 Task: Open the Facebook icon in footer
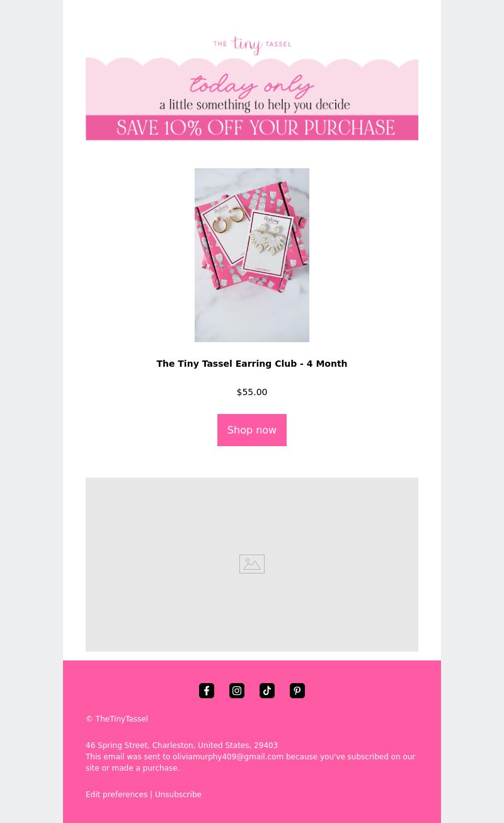[207, 691]
